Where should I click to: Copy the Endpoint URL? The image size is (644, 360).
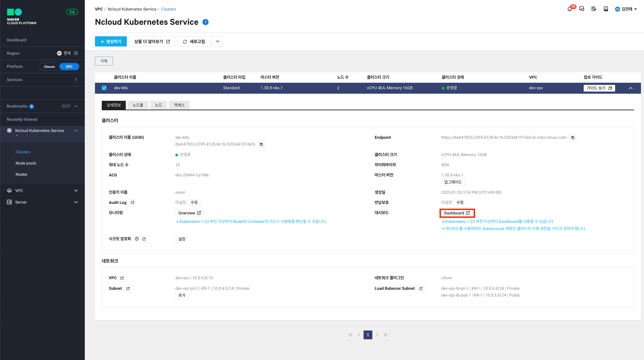coord(573,138)
